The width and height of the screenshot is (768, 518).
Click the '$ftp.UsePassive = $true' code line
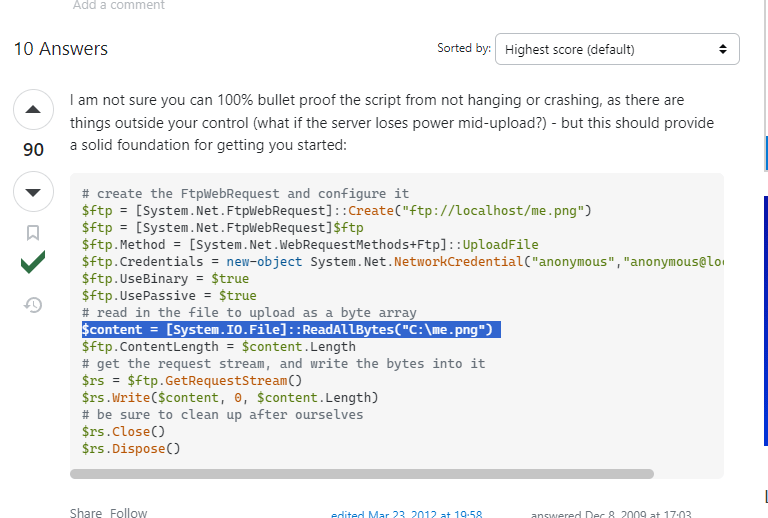tap(169, 296)
